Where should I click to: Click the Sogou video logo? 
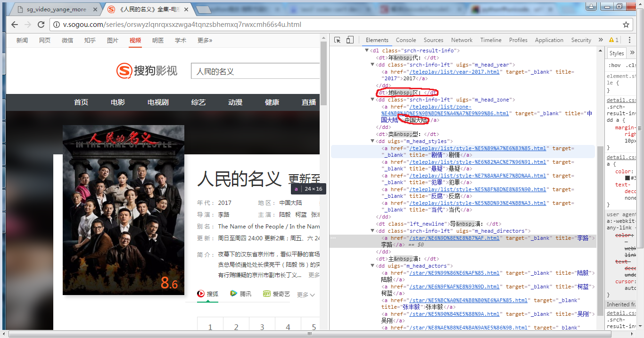[147, 71]
